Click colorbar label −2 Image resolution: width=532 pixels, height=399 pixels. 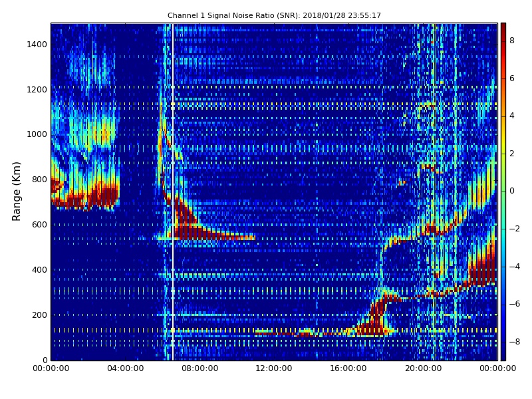pyautogui.click(x=515, y=229)
